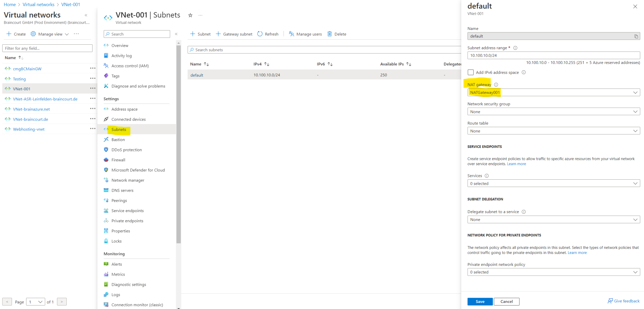644x309 pixels.
Task: Open Microsoft Defender for Cloud
Action: (x=138, y=170)
